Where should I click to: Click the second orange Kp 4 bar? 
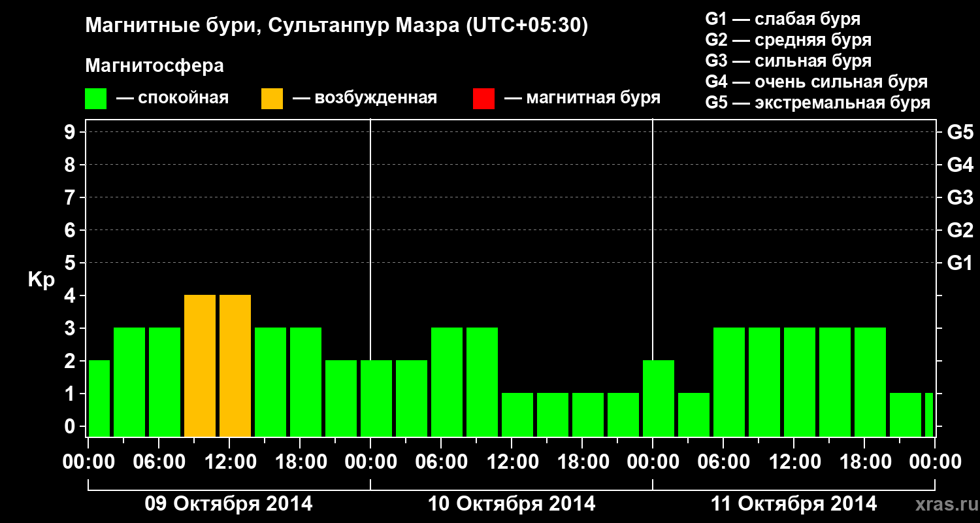click(x=235, y=365)
